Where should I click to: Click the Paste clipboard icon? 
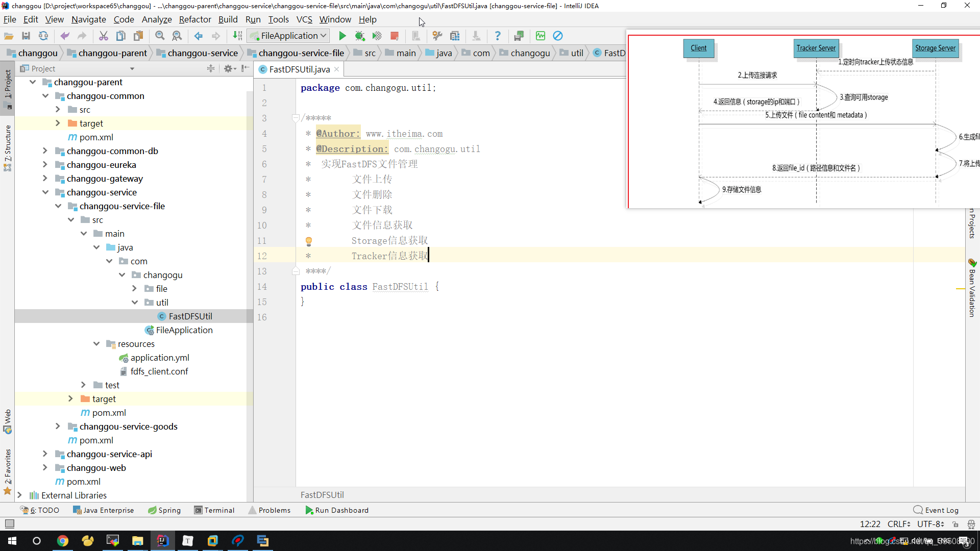pos(138,36)
